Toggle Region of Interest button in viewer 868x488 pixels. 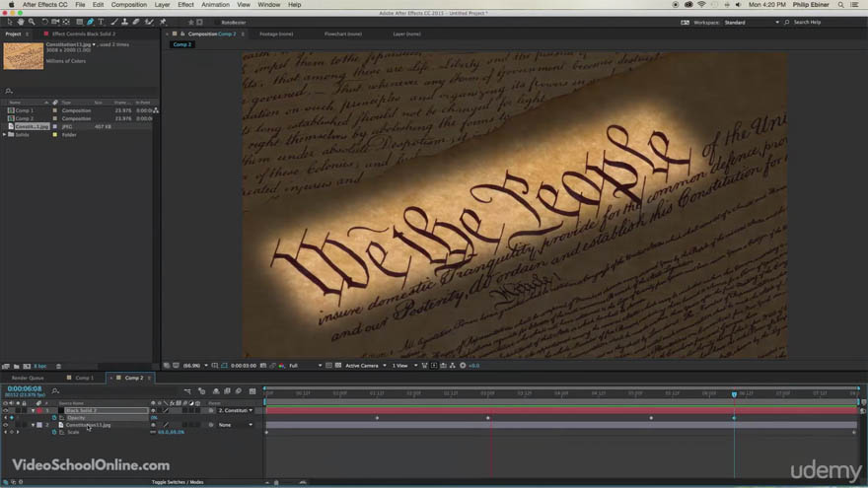coord(328,366)
